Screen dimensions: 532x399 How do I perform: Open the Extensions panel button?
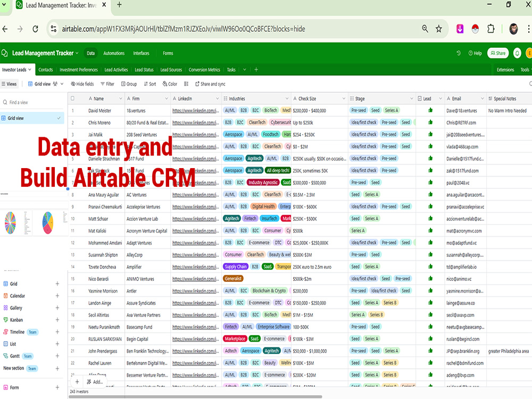[x=505, y=70]
